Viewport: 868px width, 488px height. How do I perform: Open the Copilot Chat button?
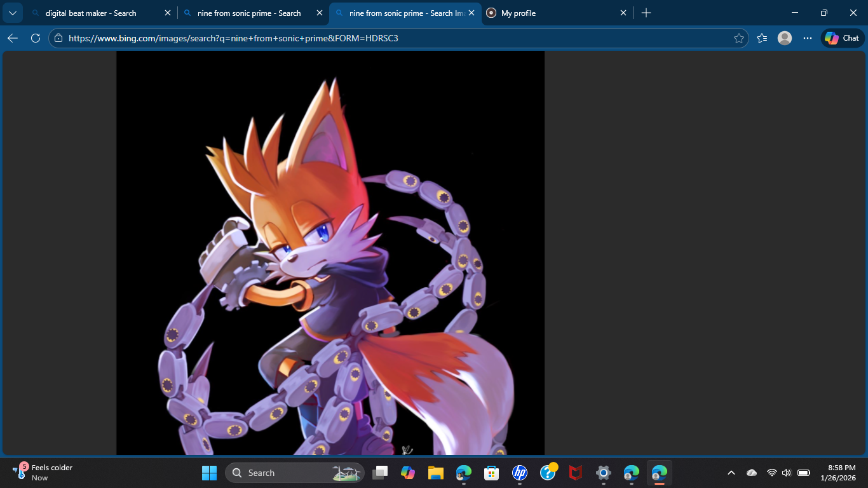pos(842,38)
